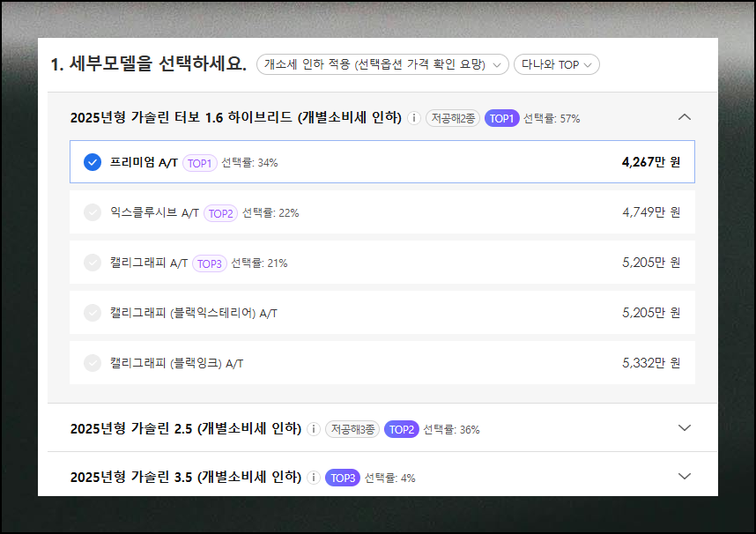The height and width of the screenshot is (534, 756).
Task: Click info icon beside 1.6 하이브리드 title
Action: pos(413,118)
